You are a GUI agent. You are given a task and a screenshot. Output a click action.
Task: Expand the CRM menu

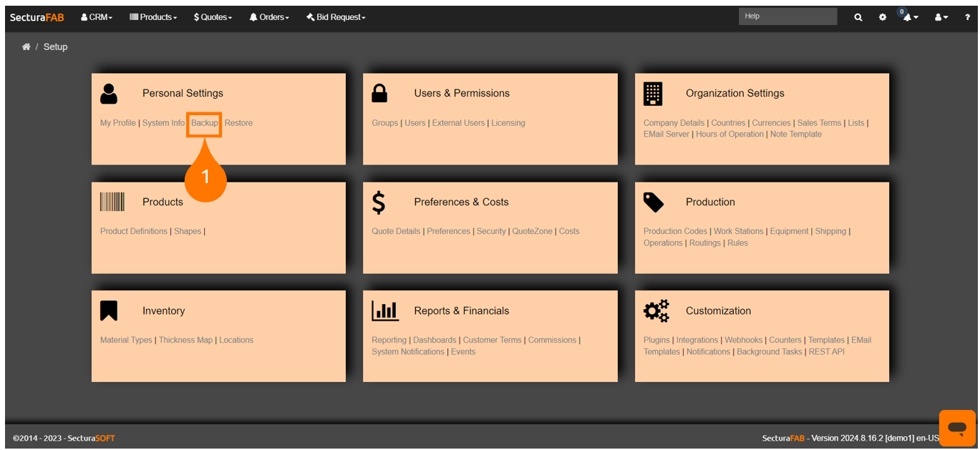(x=97, y=17)
